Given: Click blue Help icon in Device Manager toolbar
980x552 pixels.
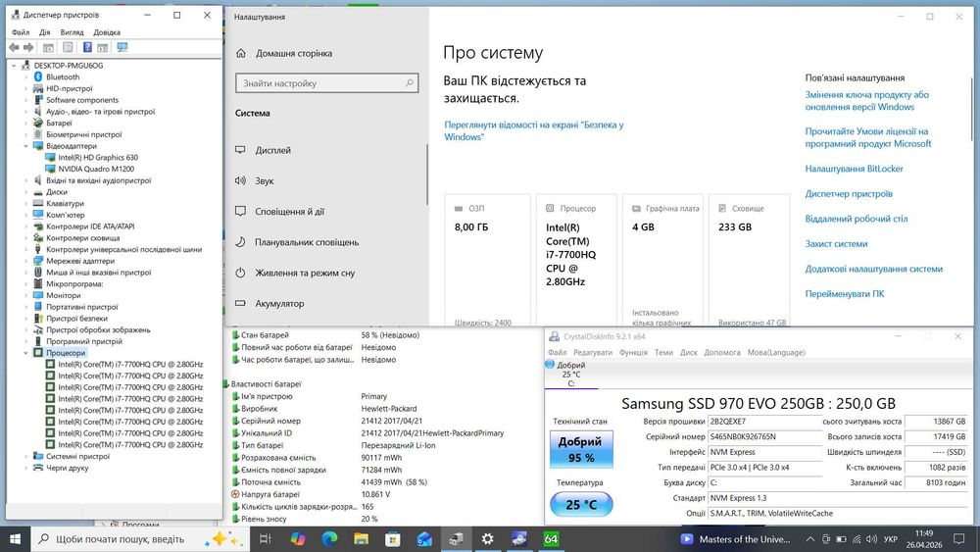Looking at the screenshot, I should click(x=87, y=47).
